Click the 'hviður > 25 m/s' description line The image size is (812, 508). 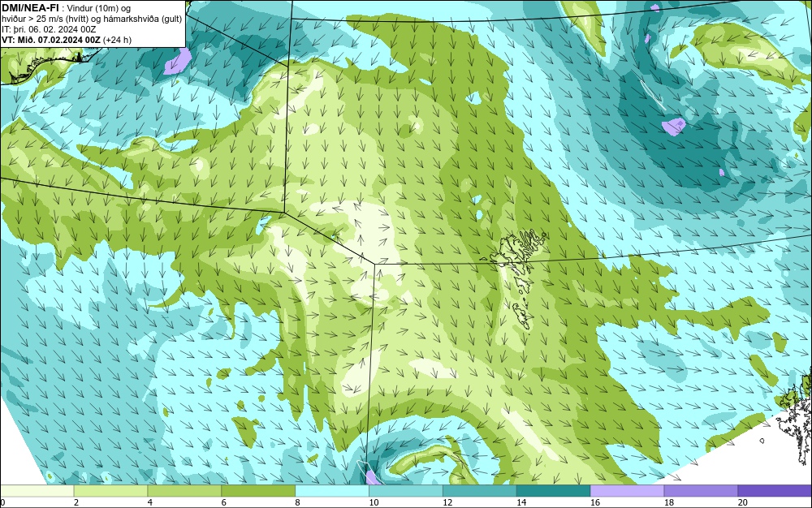coord(92,19)
